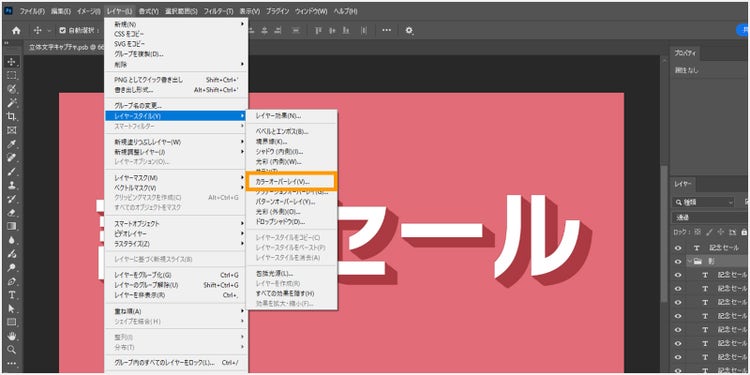This screenshot has height=375, width=750.
Task: Switch to the プロパティ panel tab
Action: tap(685, 53)
